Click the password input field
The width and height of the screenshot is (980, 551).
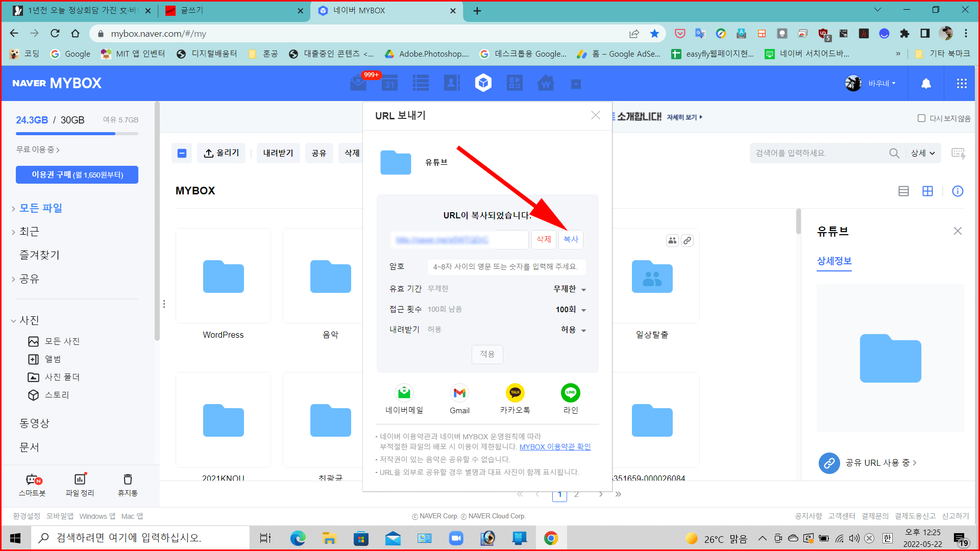coord(505,267)
